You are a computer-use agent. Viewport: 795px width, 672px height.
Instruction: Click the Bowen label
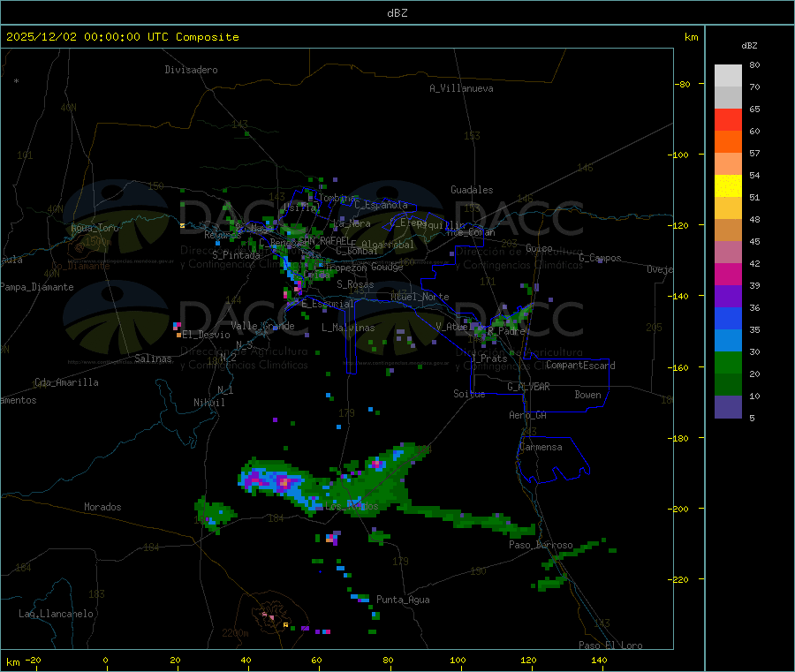tap(587, 395)
